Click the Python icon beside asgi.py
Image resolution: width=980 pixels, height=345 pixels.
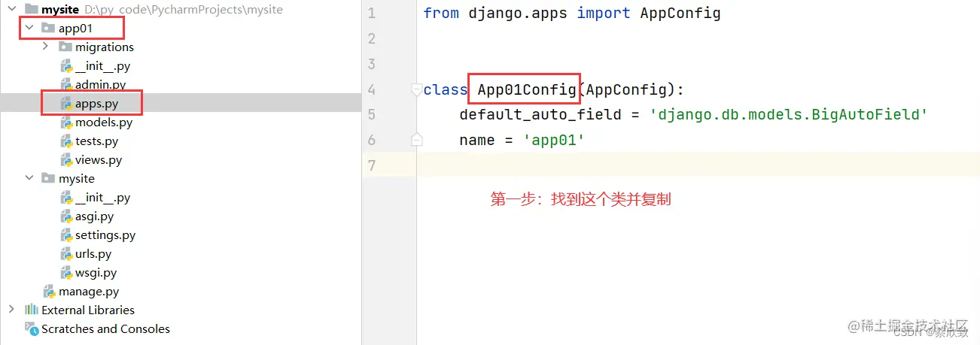[66, 216]
